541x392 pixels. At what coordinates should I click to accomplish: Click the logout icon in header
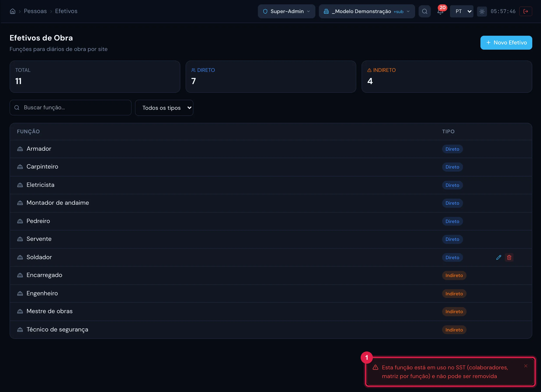pos(526,11)
